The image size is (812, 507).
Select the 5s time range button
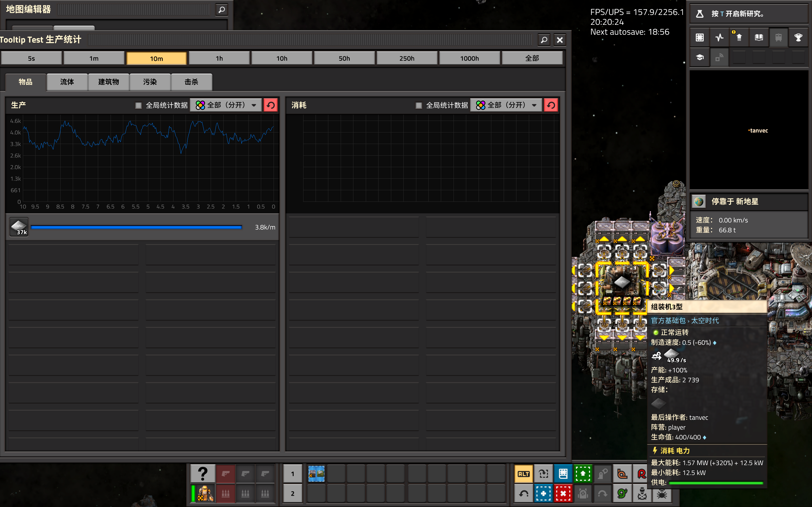[31, 58]
